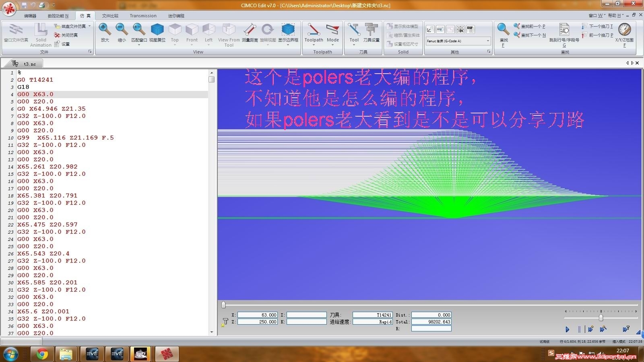Select the Simulation (仿真) ribbon tab
The height and width of the screenshot is (362, 644).
85,16
